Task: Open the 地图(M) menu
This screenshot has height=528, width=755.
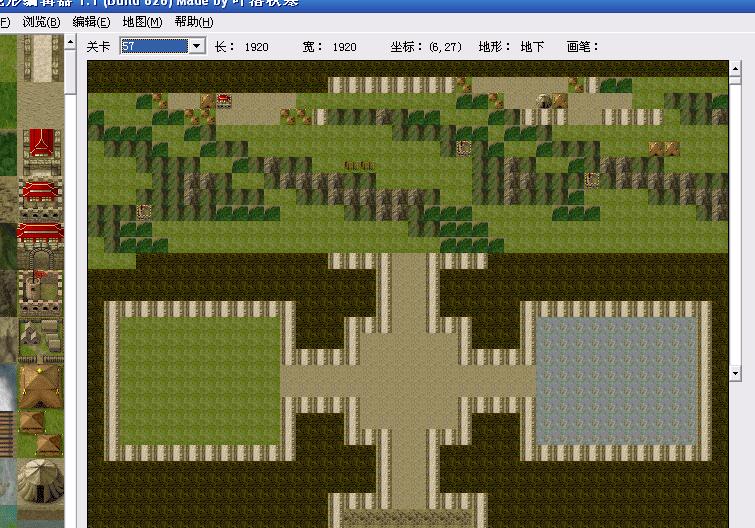Action: pyautogui.click(x=142, y=22)
